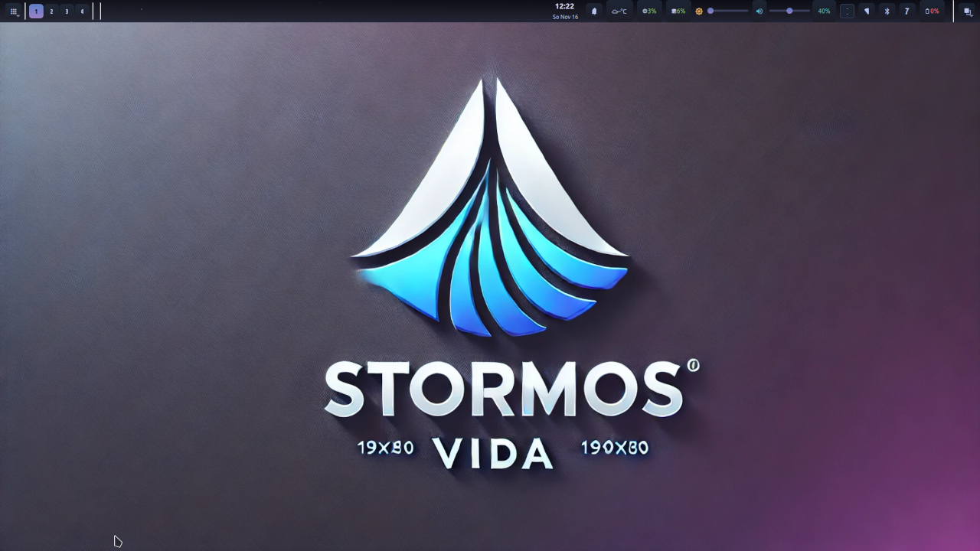The width and height of the screenshot is (980, 551).
Task: Open the network signal indicator
Action: 867,11
